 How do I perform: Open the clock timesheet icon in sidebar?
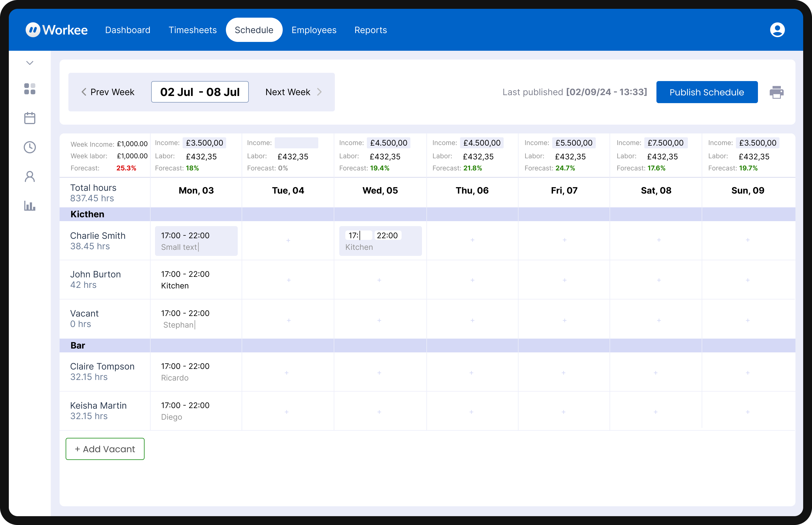30,147
